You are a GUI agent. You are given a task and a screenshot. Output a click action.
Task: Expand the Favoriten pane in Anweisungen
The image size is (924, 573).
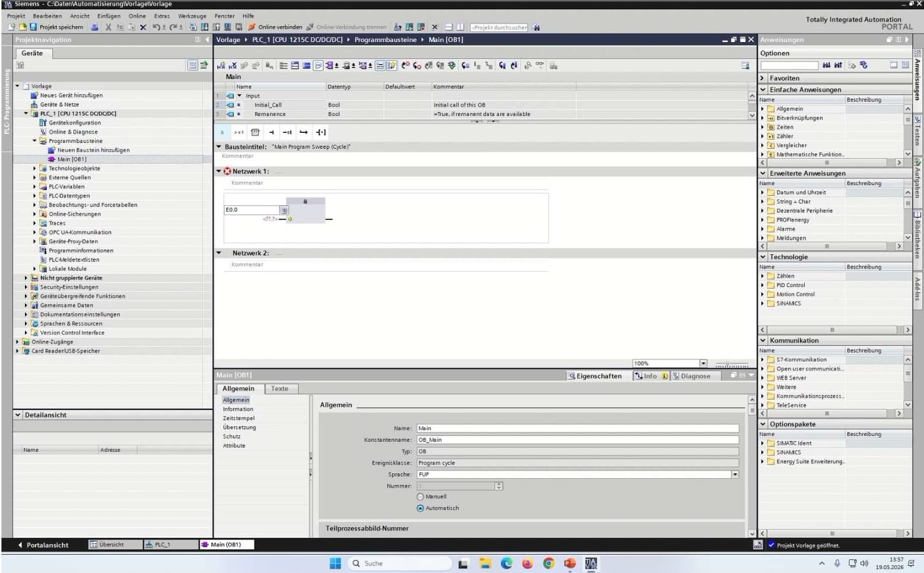click(763, 78)
